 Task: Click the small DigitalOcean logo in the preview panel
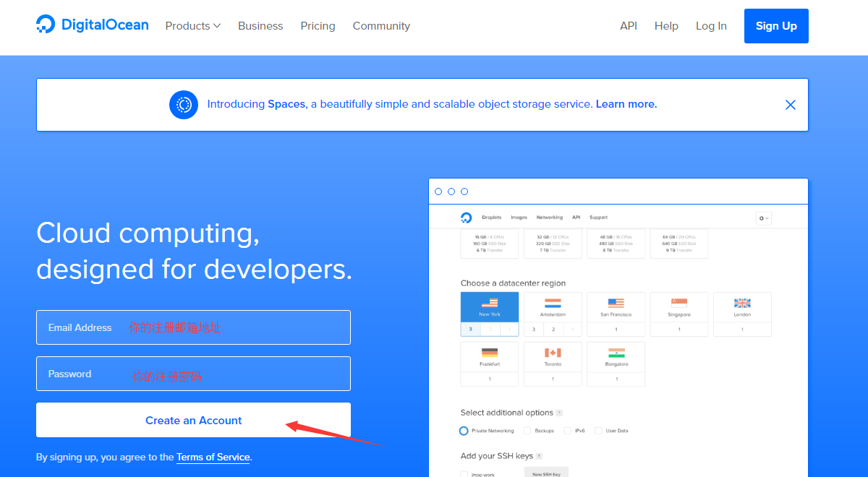[467, 218]
